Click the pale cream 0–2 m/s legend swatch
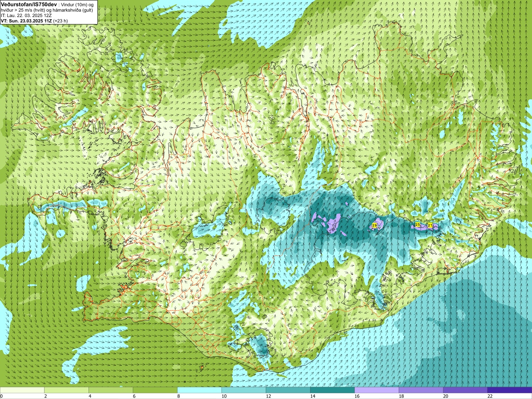 (x=22, y=390)
